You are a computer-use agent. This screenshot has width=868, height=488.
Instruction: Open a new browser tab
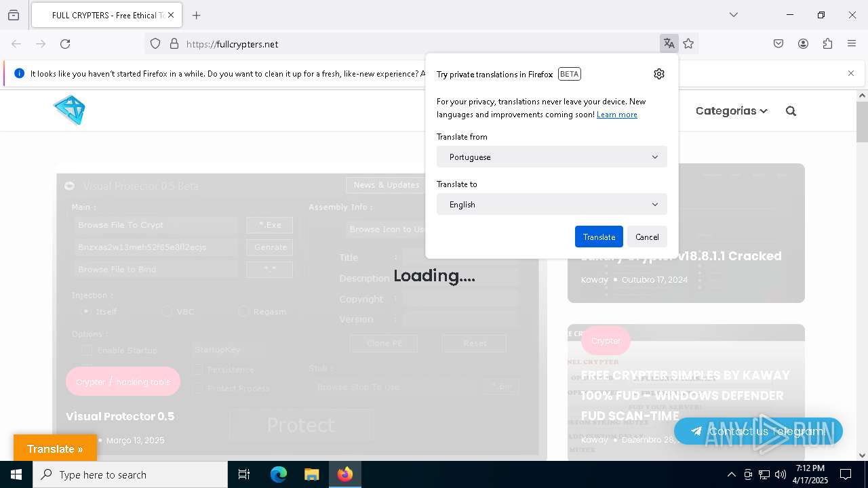[197, 15]
